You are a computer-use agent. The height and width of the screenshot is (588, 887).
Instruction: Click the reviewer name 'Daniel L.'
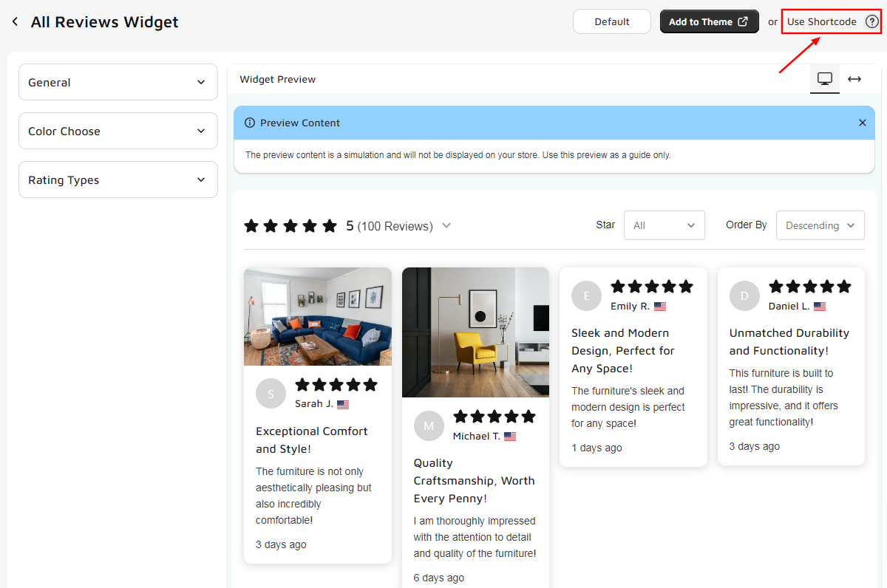click(x=789, y=307)
